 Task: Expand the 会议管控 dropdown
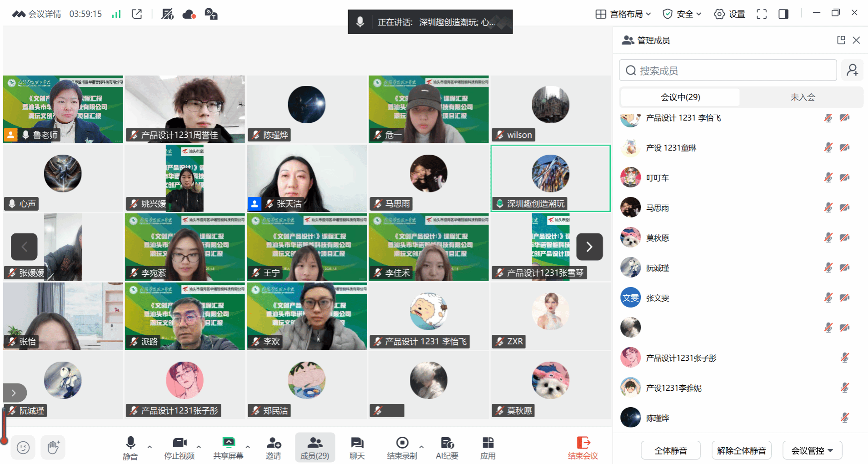tap(812, 450)
